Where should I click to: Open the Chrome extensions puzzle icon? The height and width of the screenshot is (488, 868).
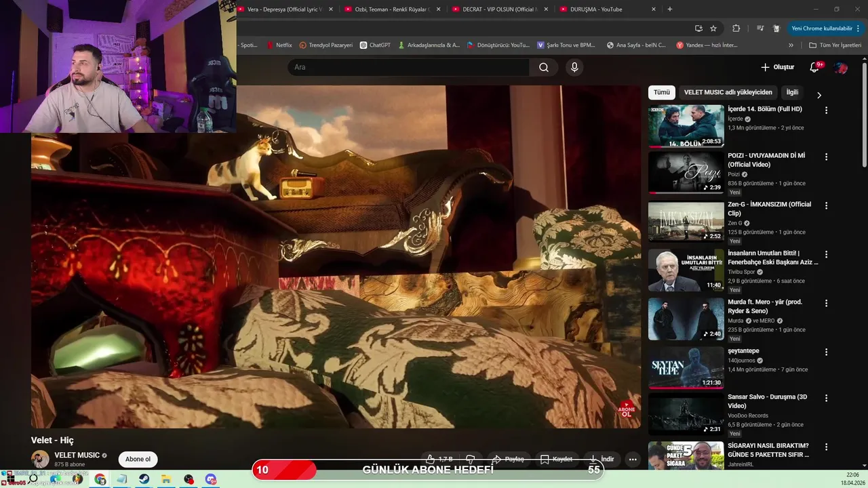(736, 28)
